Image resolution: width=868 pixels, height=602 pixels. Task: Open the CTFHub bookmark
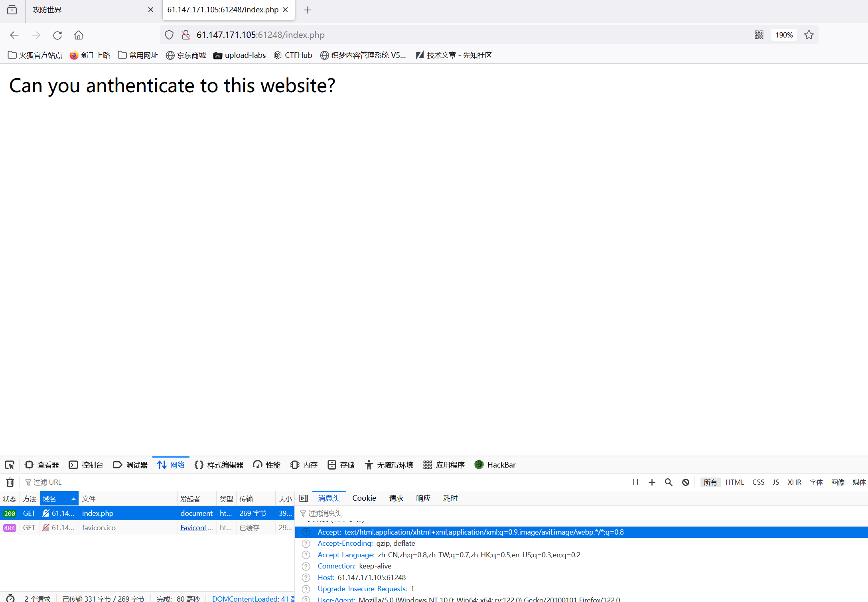click(293, 55)
